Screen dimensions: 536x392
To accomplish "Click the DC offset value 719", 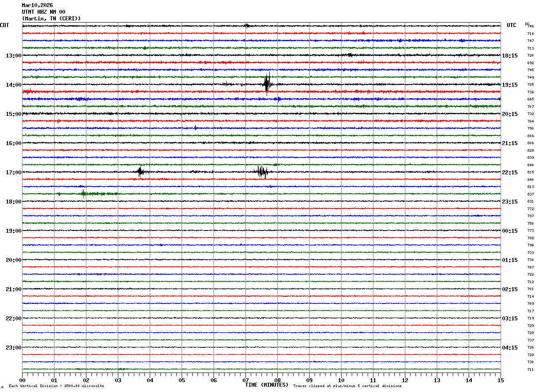I will (x=530, y=319).
